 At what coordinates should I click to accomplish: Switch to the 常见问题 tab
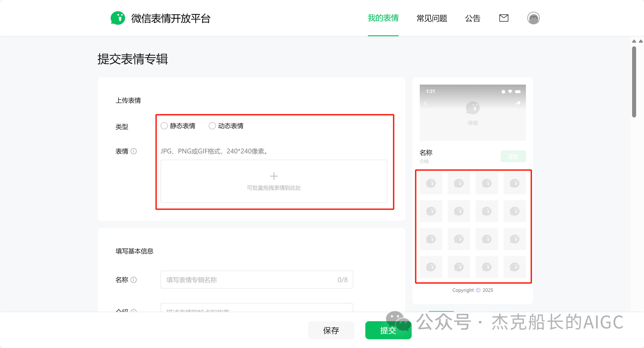pos(431,18)
